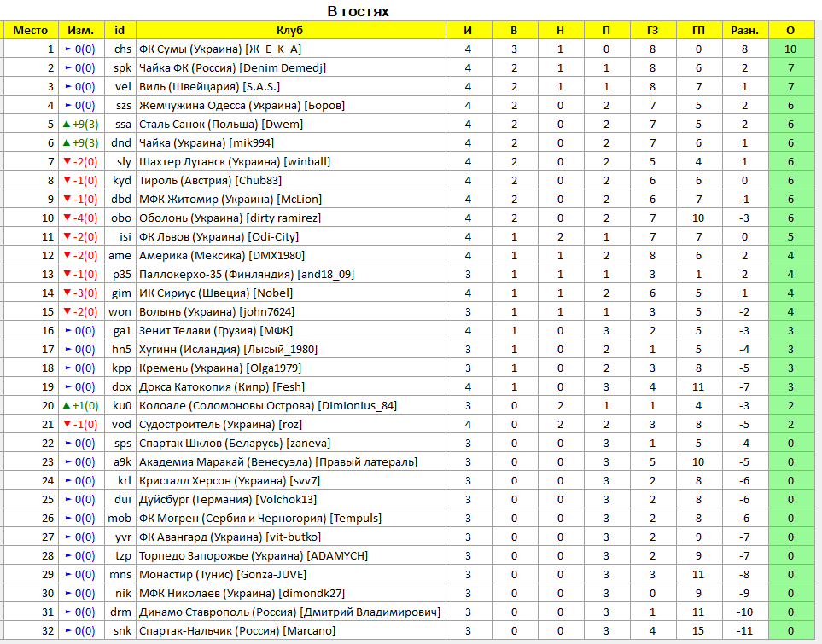This screenshot has height=644, width=822.
Task: Click the 'Изм.' column header
Action: pos(81,31)
